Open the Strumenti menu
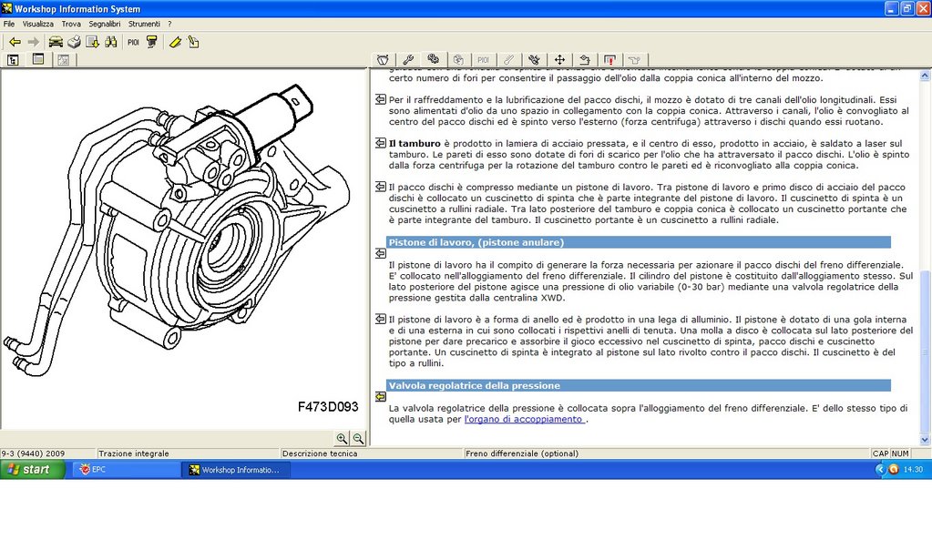 click(x=144, y=24)
